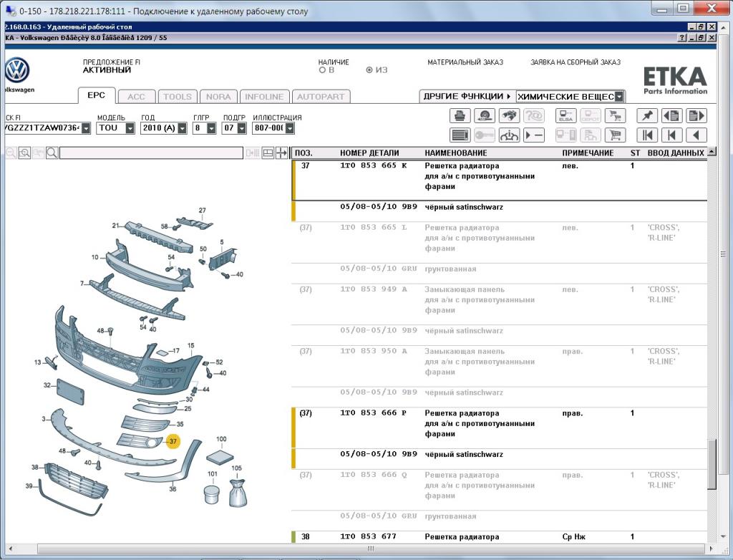Click the greyed key icon
The image size is (733, 560).
click(485, 135)
